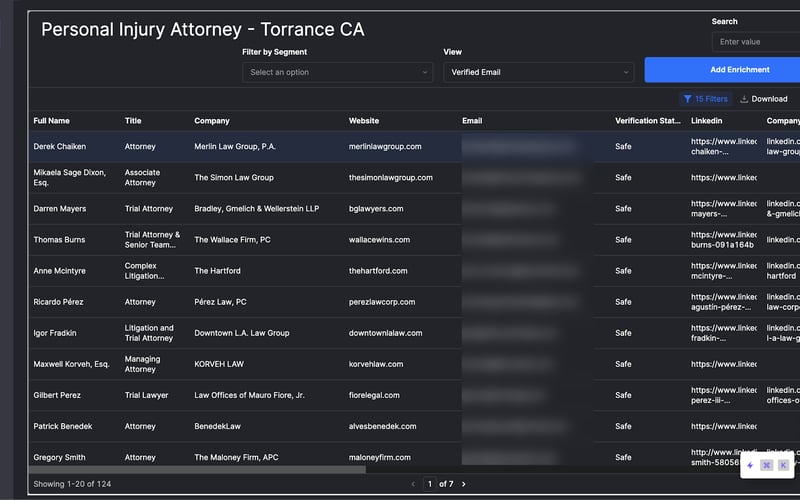Open merlinlawgroup.com website cell

pyautogui.click(x=385, y=146)
